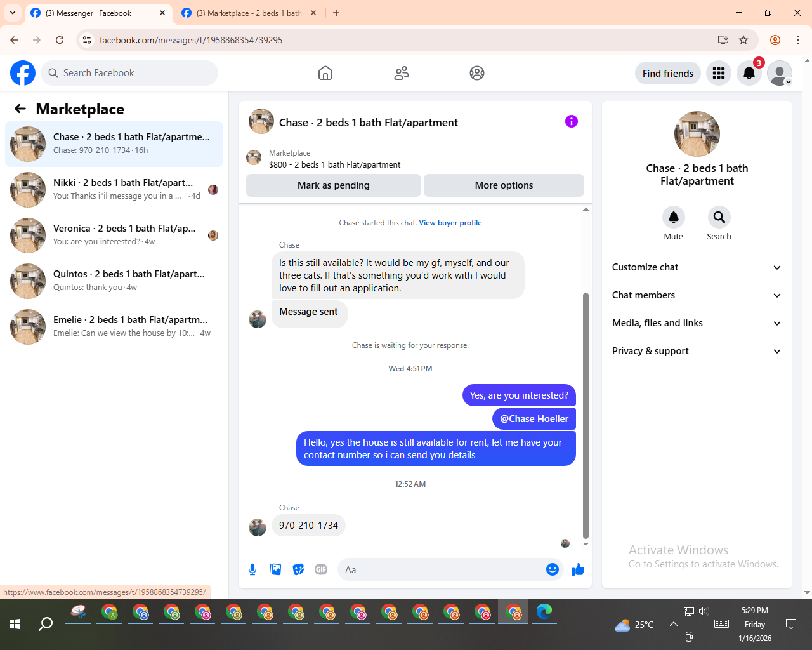The image size is (812, 650).
Task: Open emoji picker in message box
Action: 553,569
